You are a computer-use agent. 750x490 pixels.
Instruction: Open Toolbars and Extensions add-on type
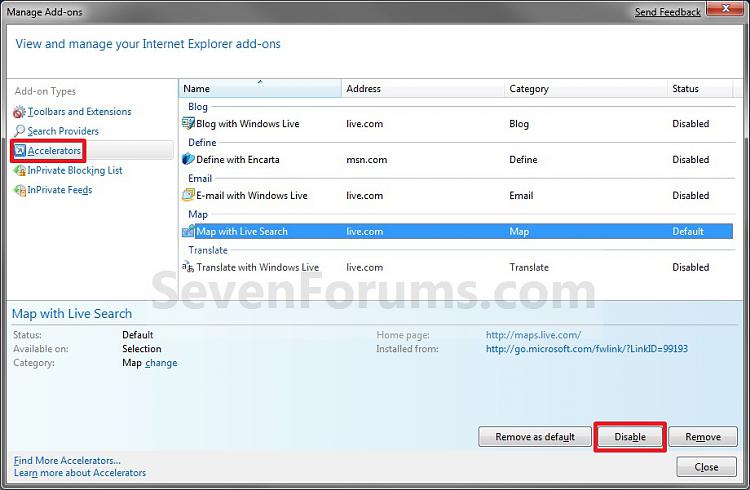coord(79,111)
